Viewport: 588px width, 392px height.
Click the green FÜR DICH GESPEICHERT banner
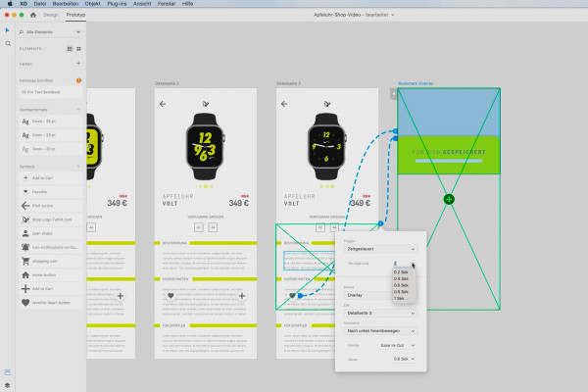point(449,155)
